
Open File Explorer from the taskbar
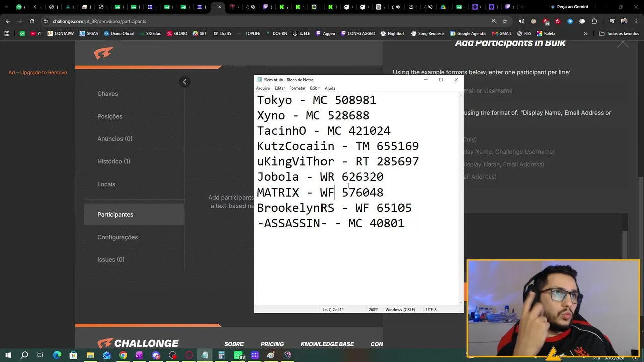click(x=90, y=355)
